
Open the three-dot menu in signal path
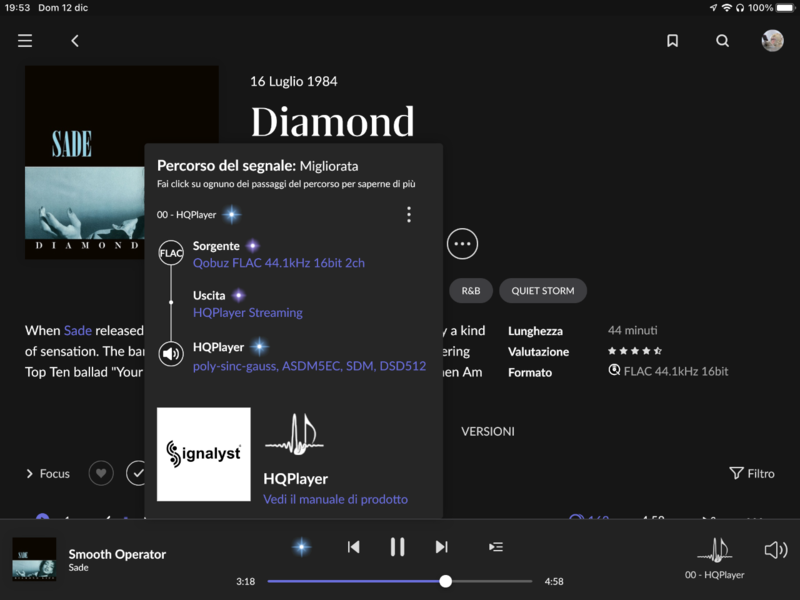pos(408,215)
